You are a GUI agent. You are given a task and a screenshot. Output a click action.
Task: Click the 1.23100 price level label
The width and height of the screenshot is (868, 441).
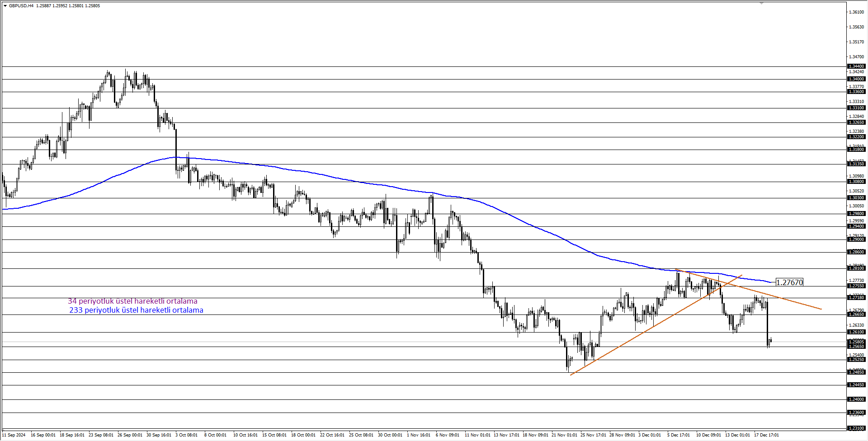[856, 428]
